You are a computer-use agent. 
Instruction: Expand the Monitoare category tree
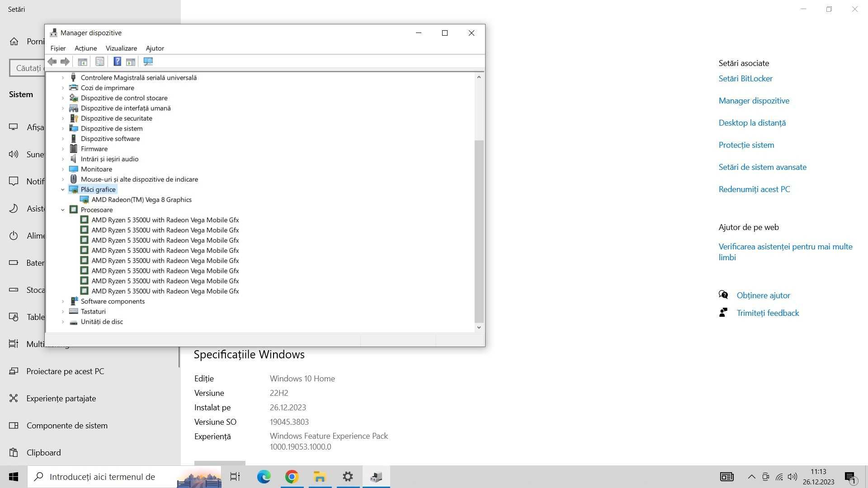62,169
